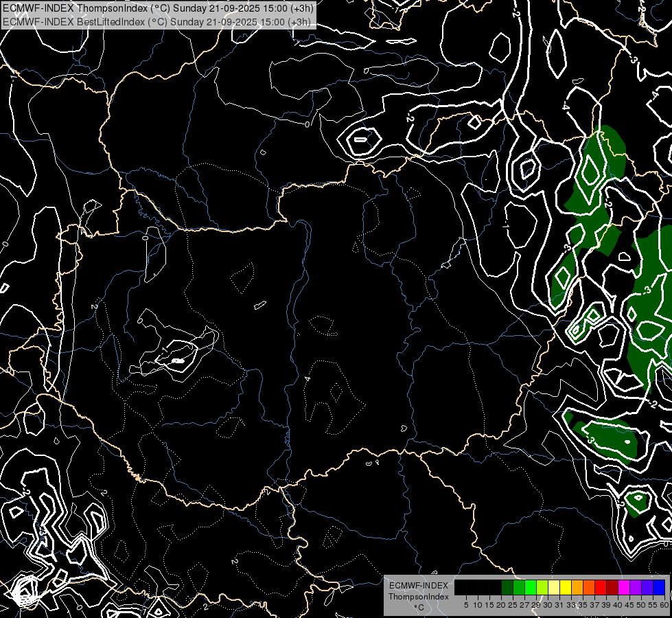This screenshot has width=672, height=618.
Task: Select the dark green 20-25 legend swatch
Action: point(507,587)
